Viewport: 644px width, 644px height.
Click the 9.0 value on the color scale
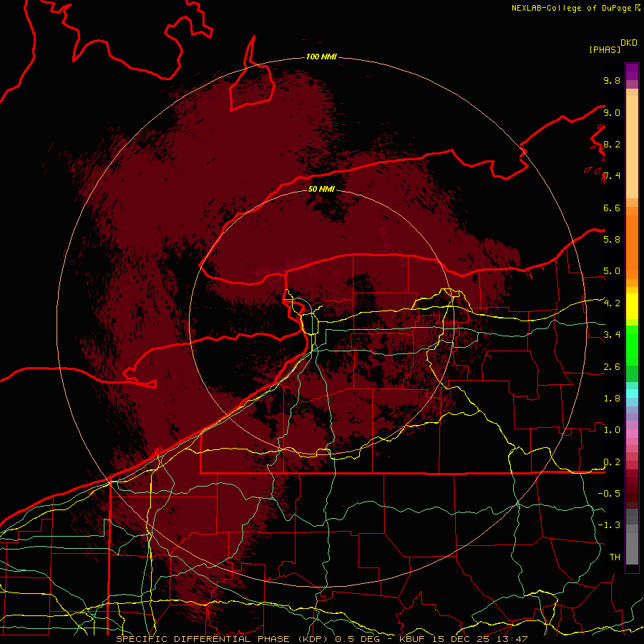click(x=612, y=112)
